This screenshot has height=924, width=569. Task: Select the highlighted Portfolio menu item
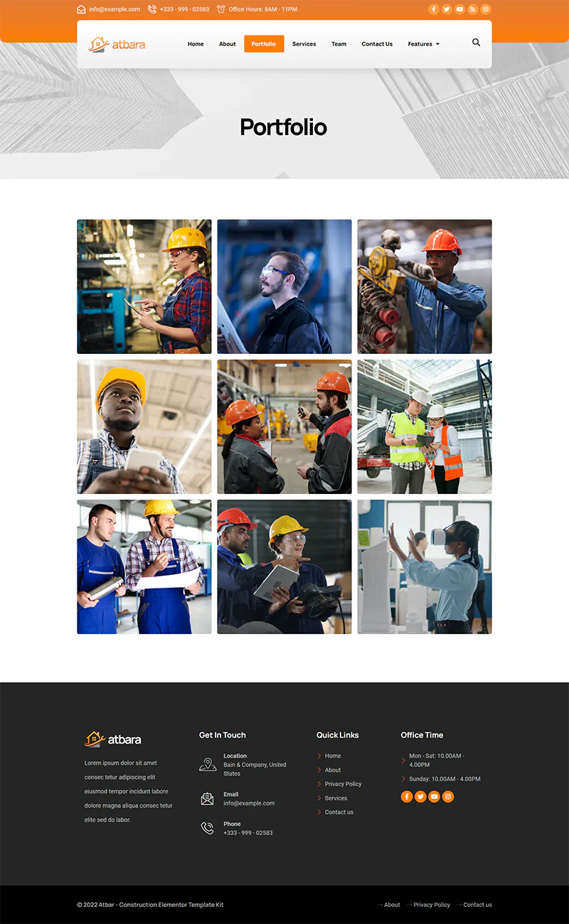pos(264,44)
